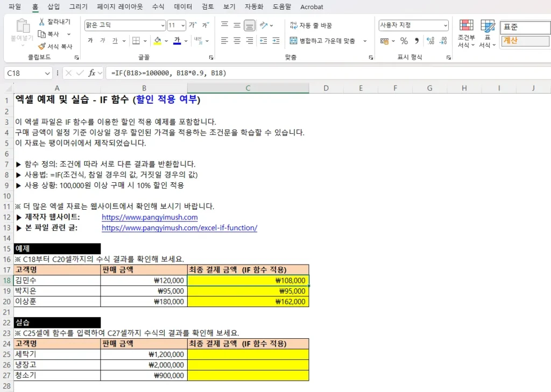Click the formula bar text field
The width and height of the screenshot is (551, 392).
328,73
